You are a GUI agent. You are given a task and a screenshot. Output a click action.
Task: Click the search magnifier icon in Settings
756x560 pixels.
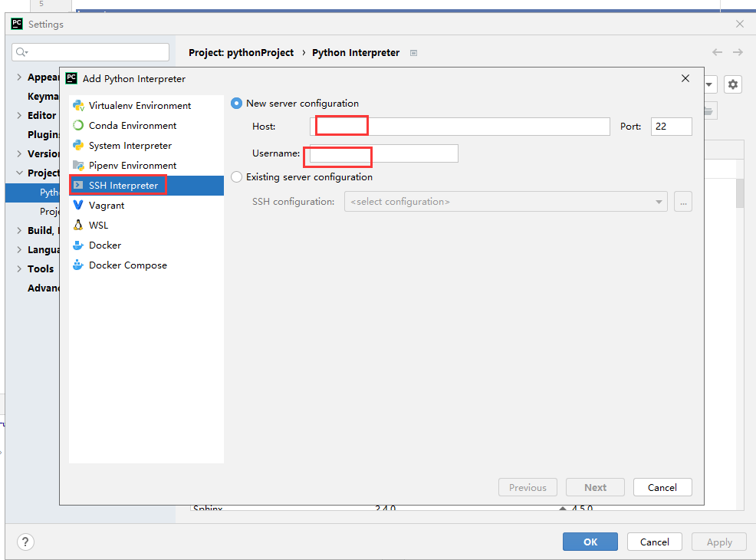pos(21,51)
